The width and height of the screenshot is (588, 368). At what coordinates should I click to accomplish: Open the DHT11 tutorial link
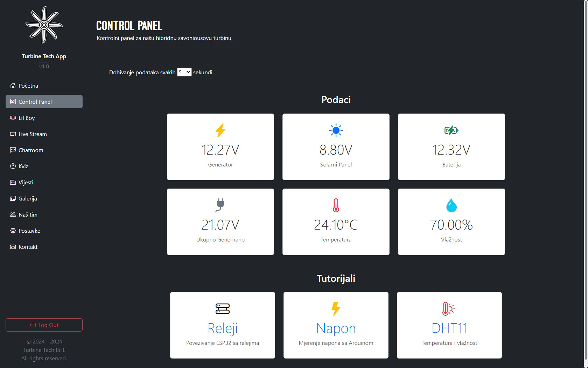coord(449,328)
